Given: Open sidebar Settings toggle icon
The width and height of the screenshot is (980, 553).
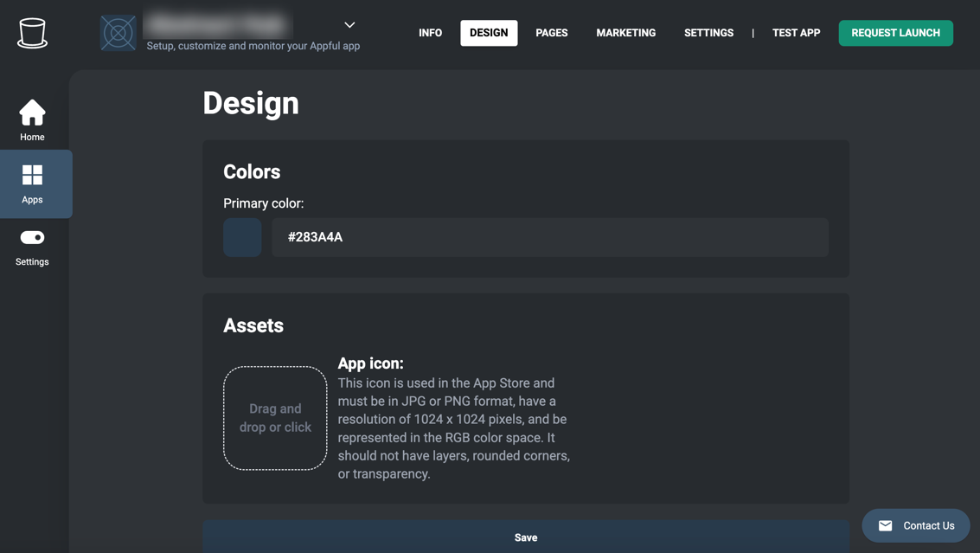Looking at the screenshot, I should [x=32, y=238].
